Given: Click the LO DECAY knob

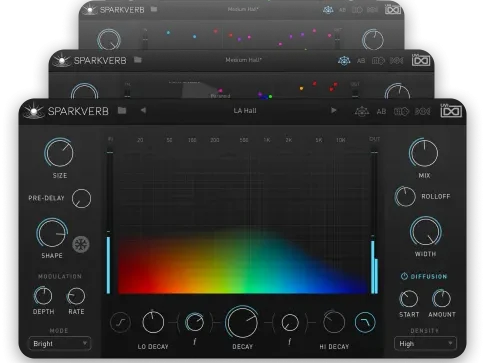Looking at the screenshot, I should (153, 322).
